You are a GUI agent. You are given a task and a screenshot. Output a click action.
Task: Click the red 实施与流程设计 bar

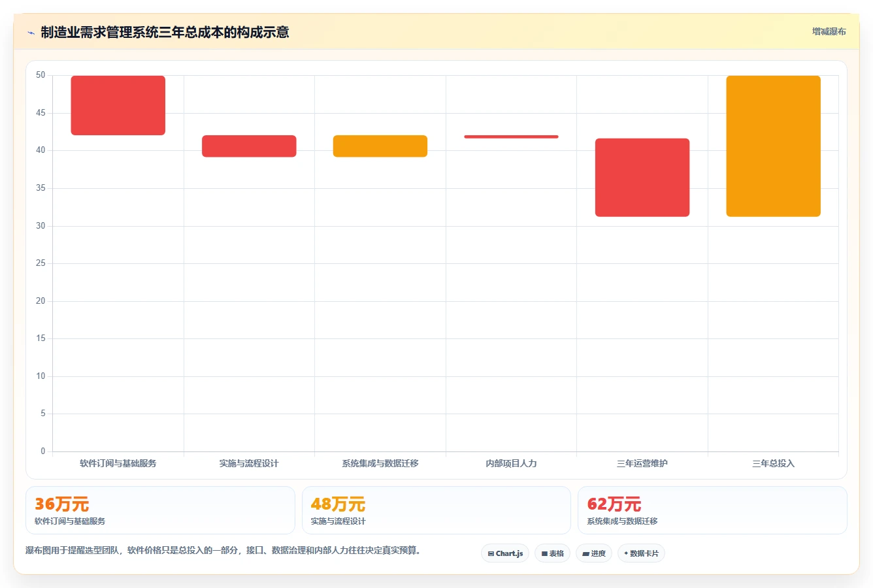249,146
